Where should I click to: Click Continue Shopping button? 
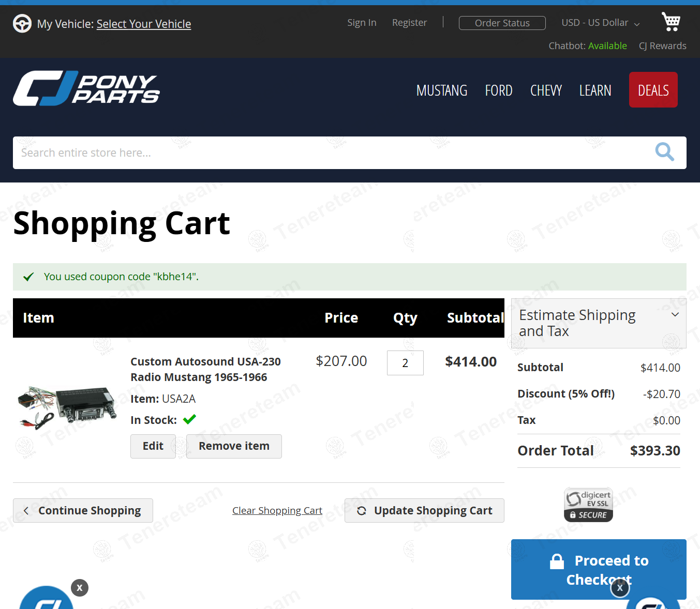pyautogui.click(x=83, y=510)
